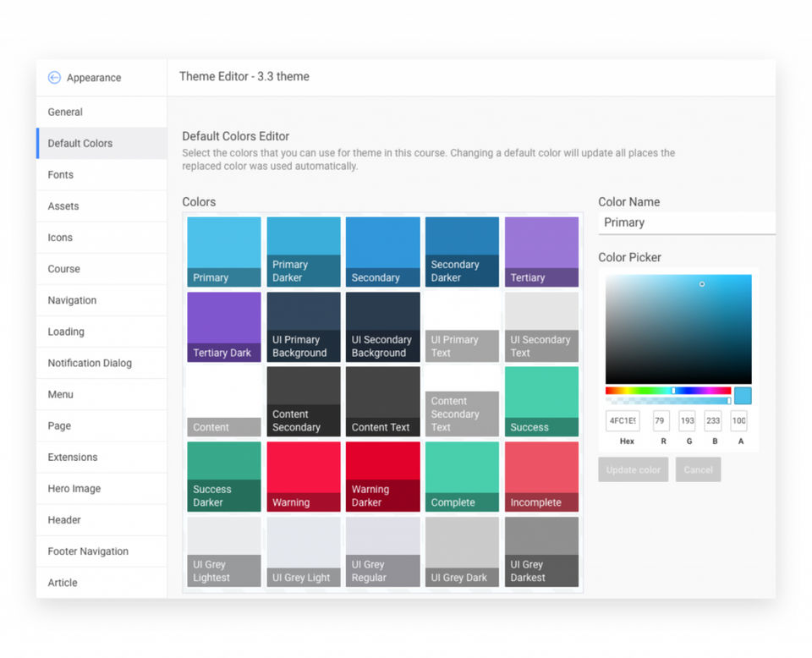The width and height of the screenshot is (812, 658).
Task: Click the Cancel button
Action: [x=698, y=469]
